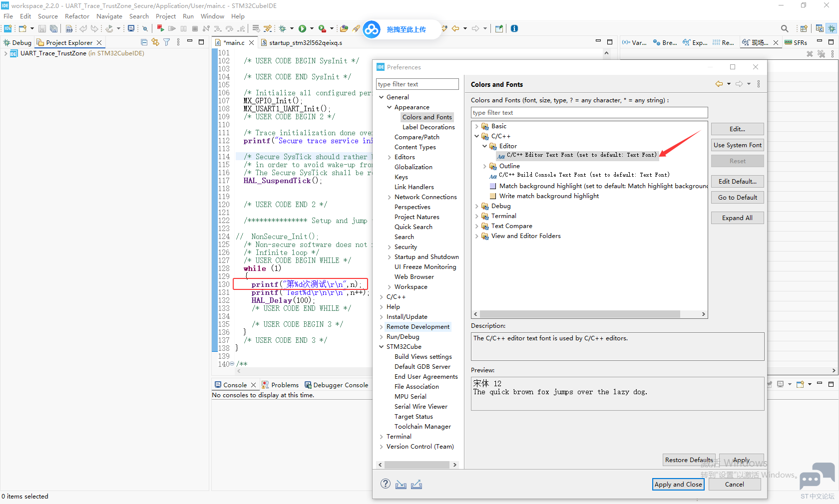The image size is (839, 504).
Task: Click the Step Return icon
Action: pyautogui.click(x=241, y=29)
